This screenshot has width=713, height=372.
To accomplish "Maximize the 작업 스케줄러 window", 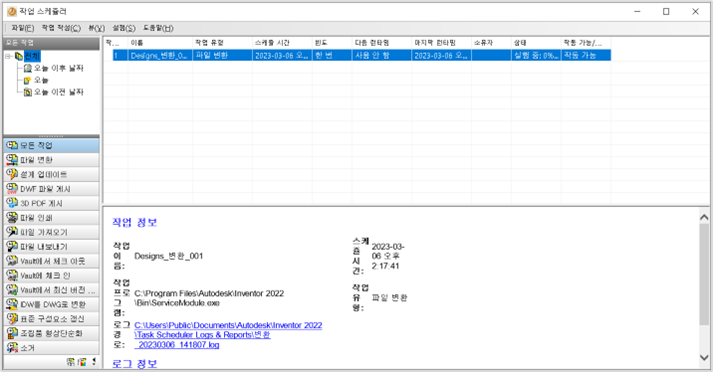I will 666,11.
